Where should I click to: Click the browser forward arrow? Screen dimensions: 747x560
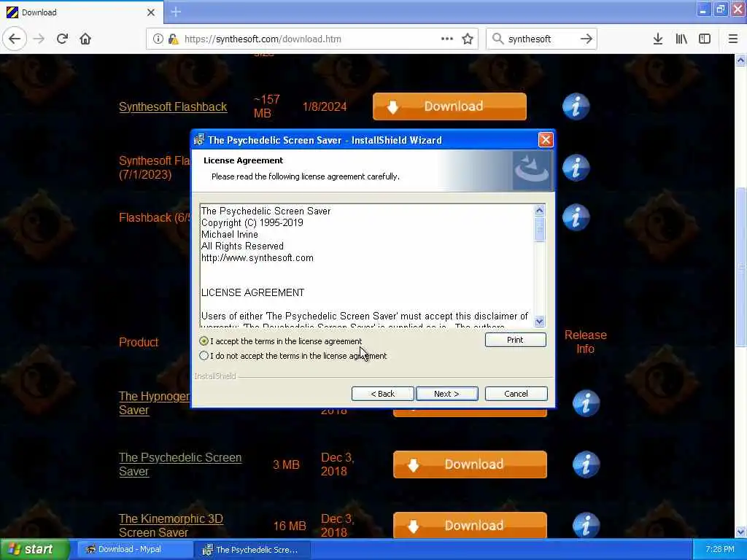(39, 39)
